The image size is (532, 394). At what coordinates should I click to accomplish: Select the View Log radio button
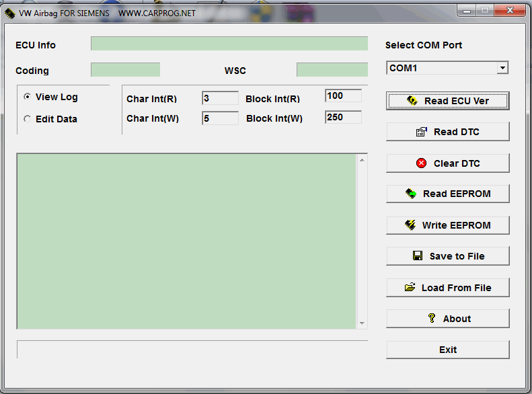28,97
